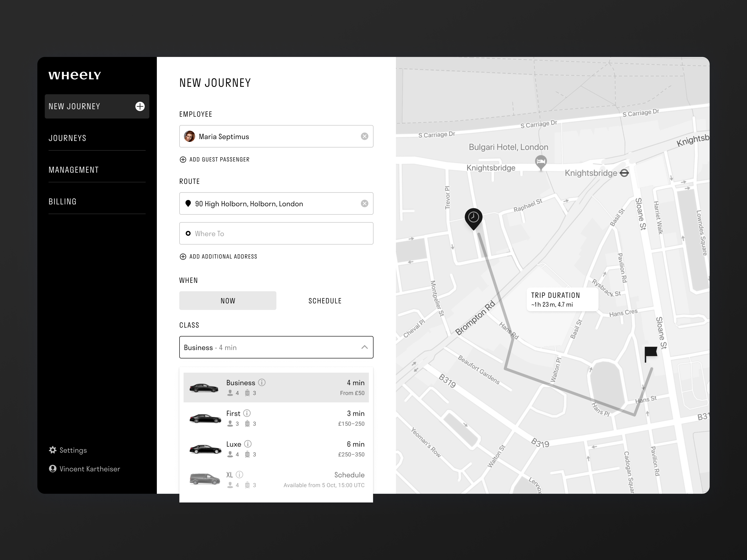This screenshot has height=560, width=747.
Task: Click the Bulgari Hotel marker on the map
Action: [541, 163]
